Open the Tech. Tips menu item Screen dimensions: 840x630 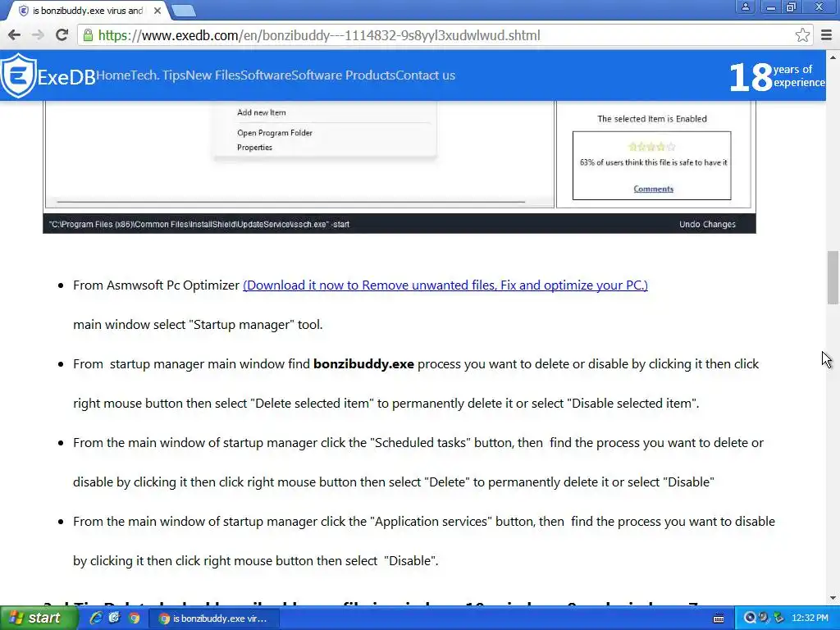[x=158, y=75]
